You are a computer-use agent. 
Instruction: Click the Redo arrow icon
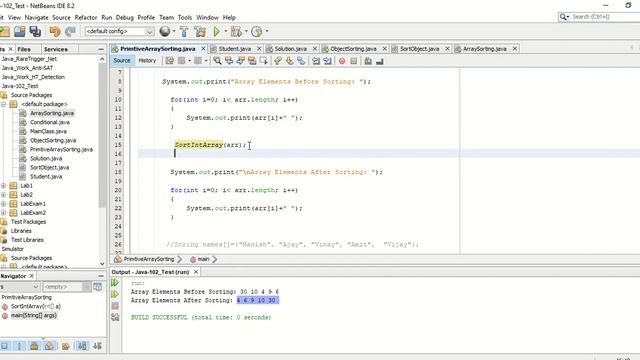pyautogui.click(x=71, y=31)
